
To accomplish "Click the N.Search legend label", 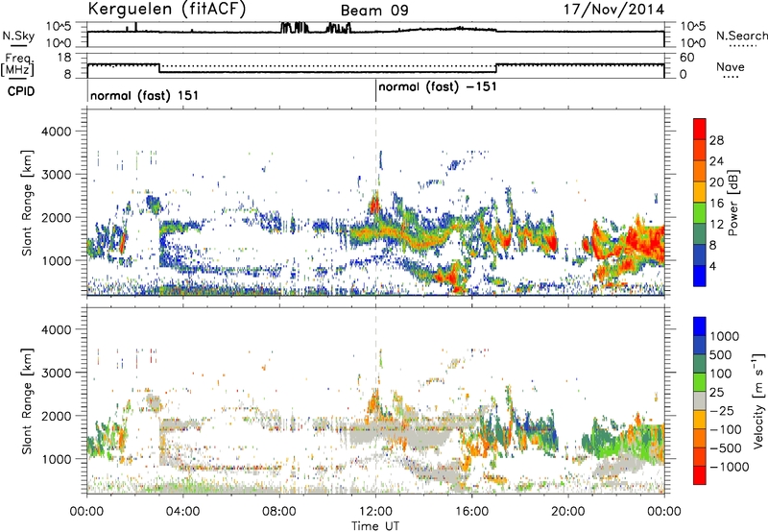I will tap(741, 36).
